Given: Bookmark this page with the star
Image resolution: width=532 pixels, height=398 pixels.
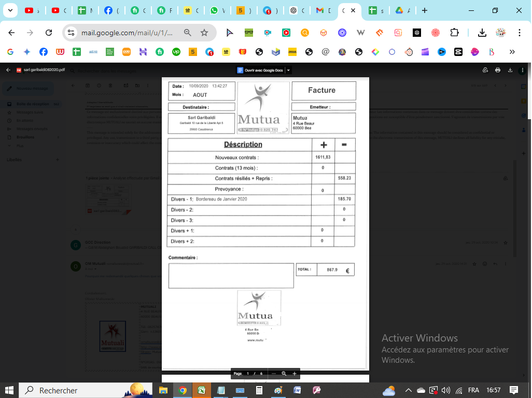Looking at the screenshot, I should point(204,33).
